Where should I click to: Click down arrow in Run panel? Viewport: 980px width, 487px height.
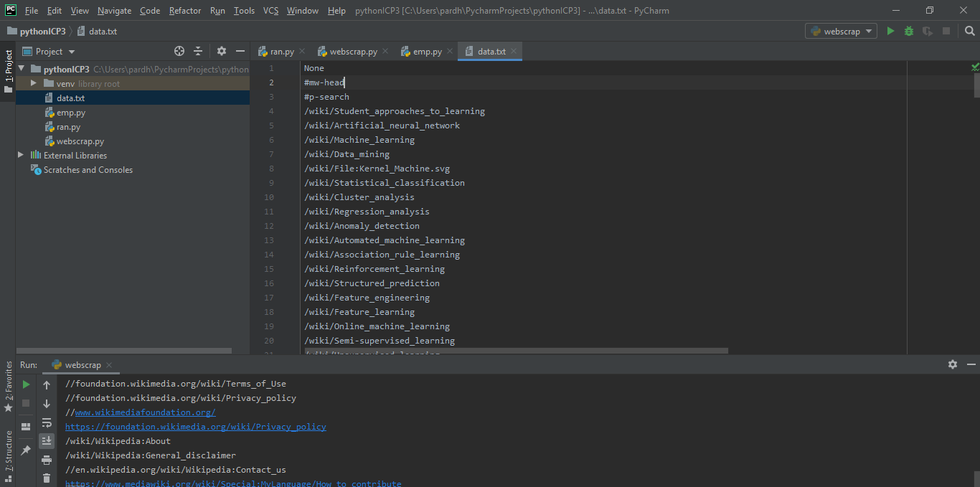point(47,404)
